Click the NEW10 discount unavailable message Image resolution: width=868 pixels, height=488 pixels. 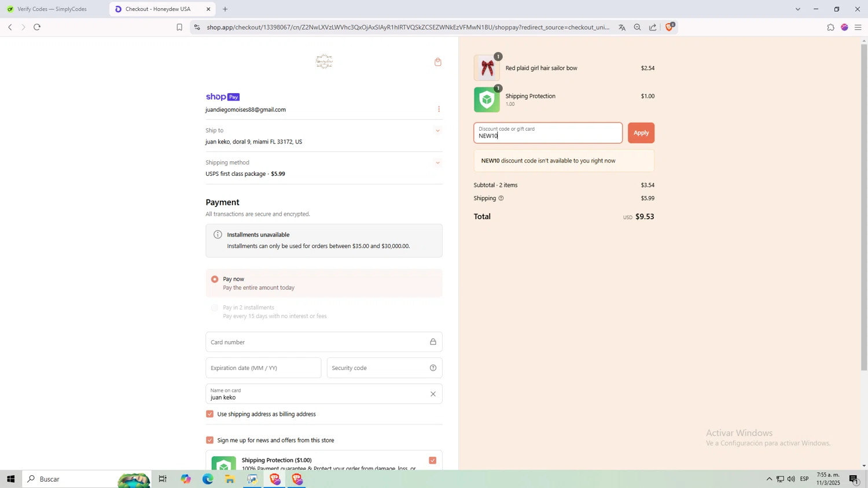pyautogui.click(x=564, y=161)
